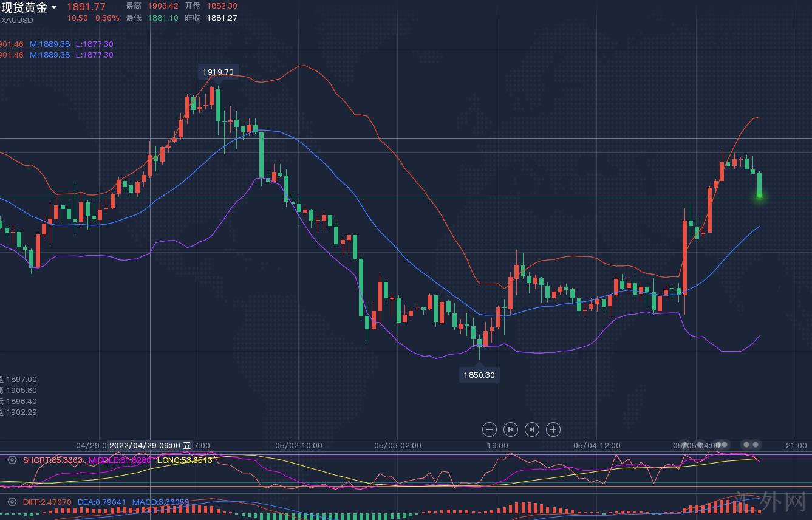Click the 05/03 02:00 time axis label

point(397,445)
